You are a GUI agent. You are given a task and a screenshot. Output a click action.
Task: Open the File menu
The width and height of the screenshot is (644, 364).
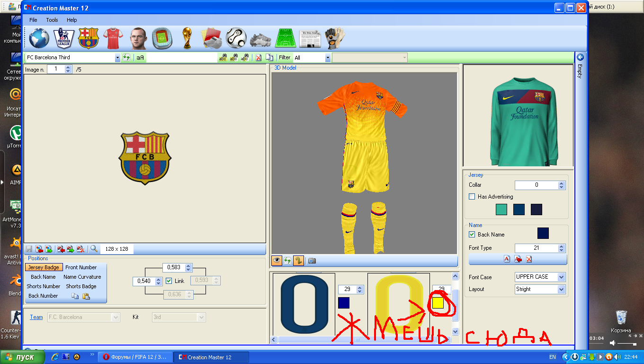[33, 20]
